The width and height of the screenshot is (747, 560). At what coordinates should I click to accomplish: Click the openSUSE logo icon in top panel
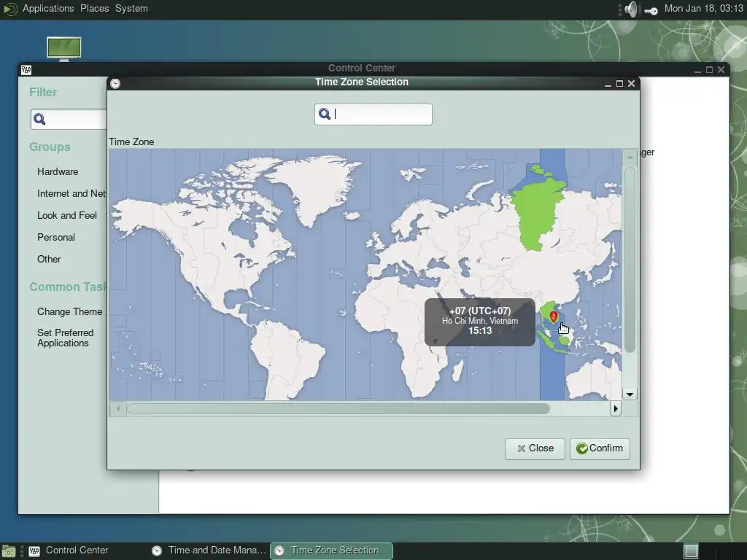(x=9, y=9)
